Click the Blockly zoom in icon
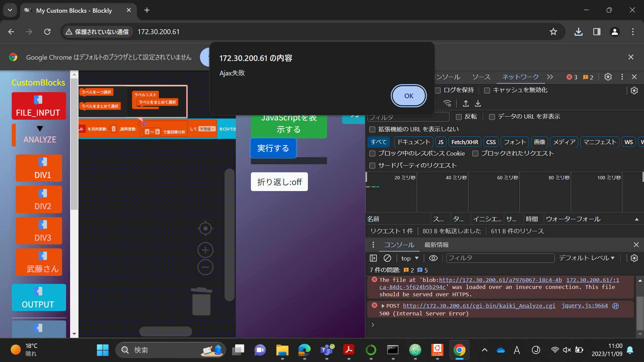The image size is (644, 362). [205, 250]
